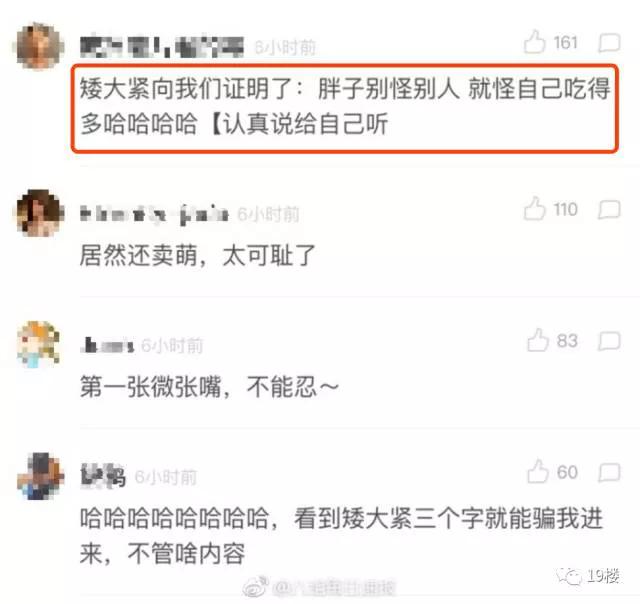Open reply bubble on 110-likes comment
This screenshot has width=640, height=604.
(609, 210)
